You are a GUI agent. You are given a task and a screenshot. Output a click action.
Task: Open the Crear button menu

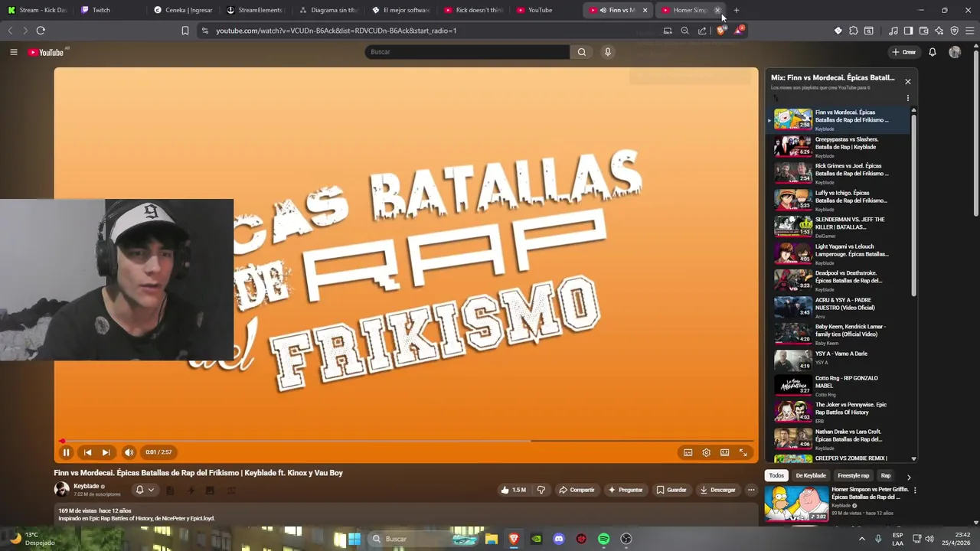coord(904,52)
